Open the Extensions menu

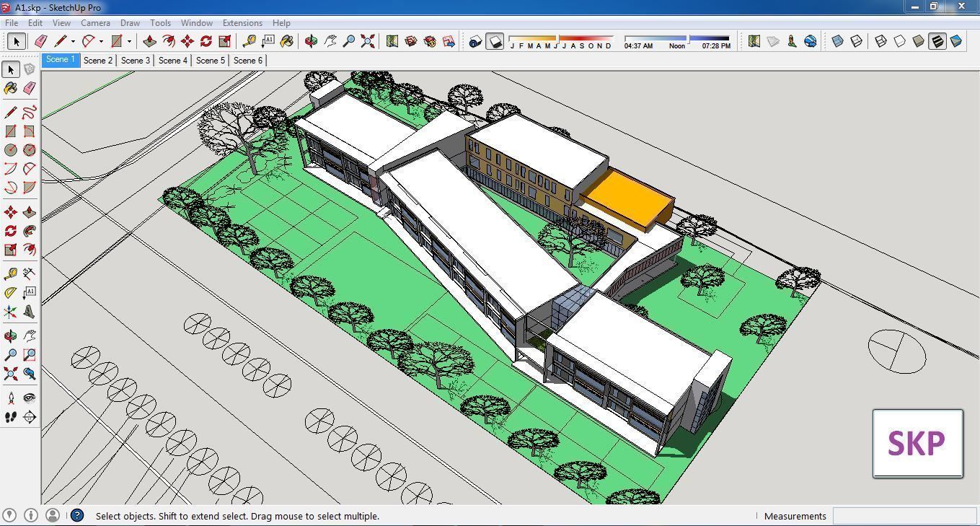[242, 23]
